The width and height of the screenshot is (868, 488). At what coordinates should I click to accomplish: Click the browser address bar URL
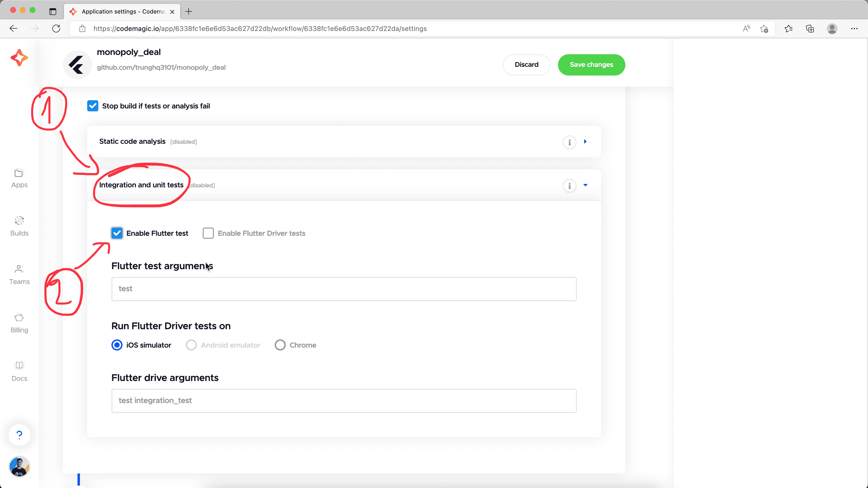(260, 29)
